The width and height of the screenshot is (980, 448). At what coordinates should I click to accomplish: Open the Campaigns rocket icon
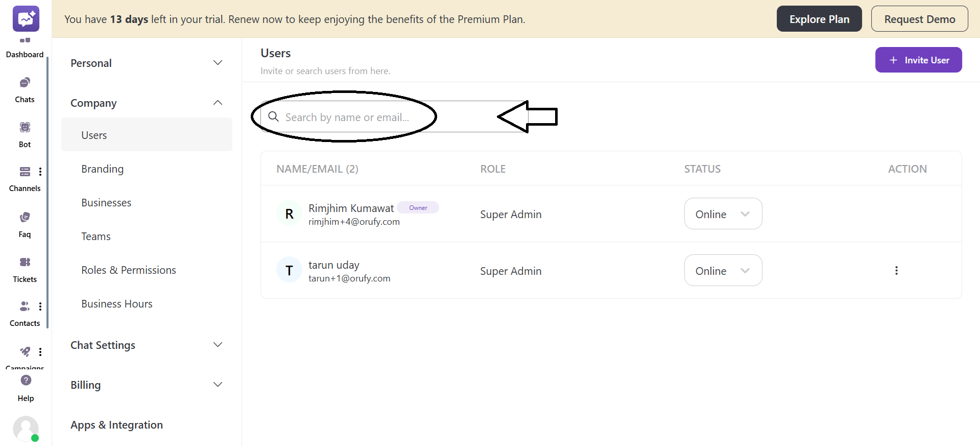tap(25, 351)
